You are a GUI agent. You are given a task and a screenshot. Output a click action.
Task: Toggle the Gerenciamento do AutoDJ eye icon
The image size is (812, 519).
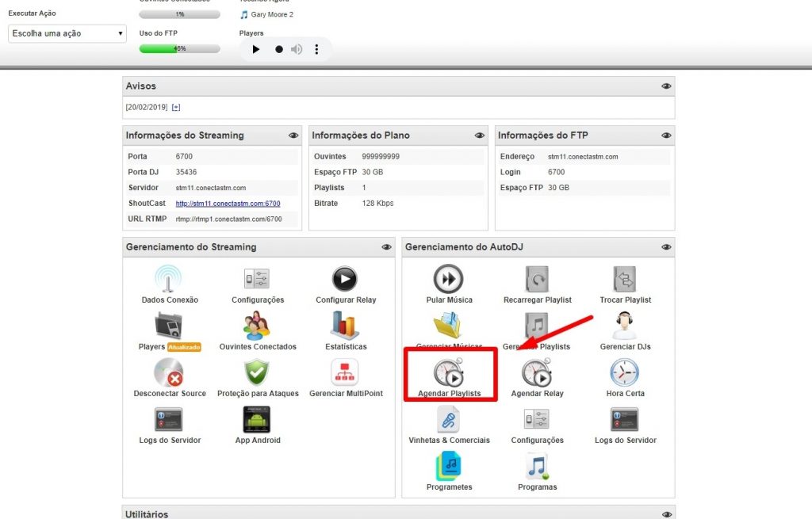[x=666, y=247]
